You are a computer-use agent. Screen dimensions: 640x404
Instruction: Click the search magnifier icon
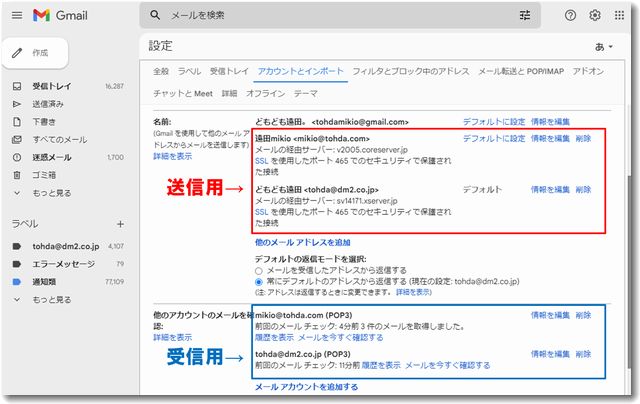155,16
